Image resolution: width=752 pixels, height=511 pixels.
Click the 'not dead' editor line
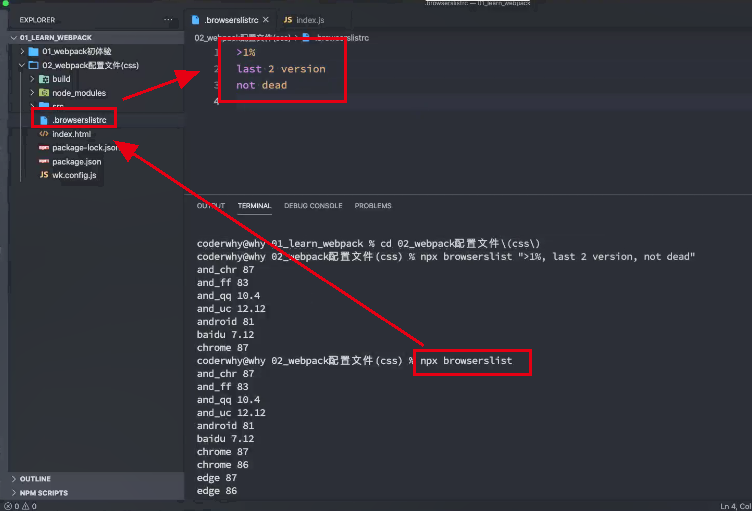[x=261, y=85]
